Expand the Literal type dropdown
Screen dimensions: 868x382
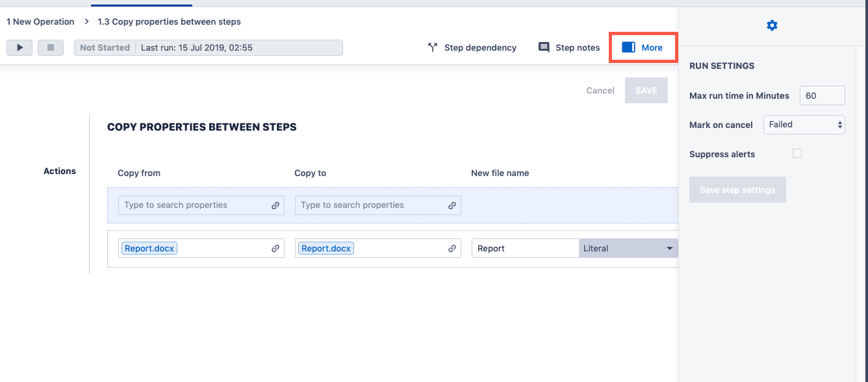[628, 248]
